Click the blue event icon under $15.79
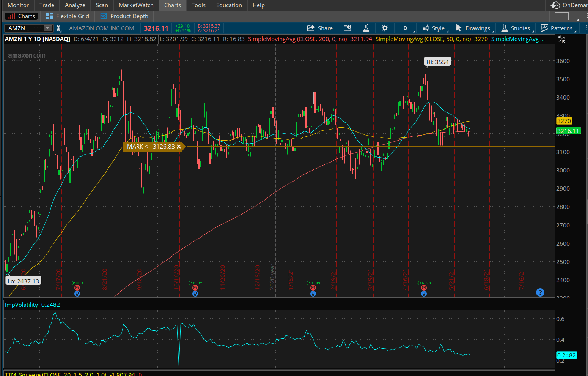 (x=424, y=294)
